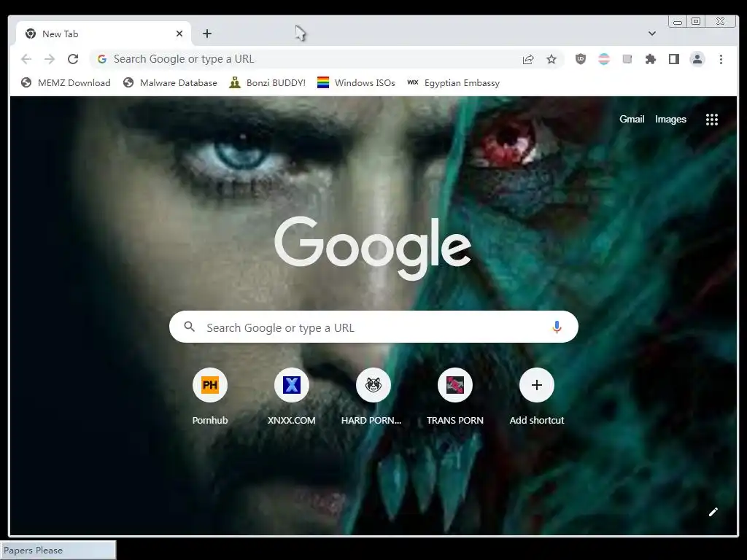Click the Google logo on the page
The width and height of the screenshot is (747, 560).
pos(373,248)
